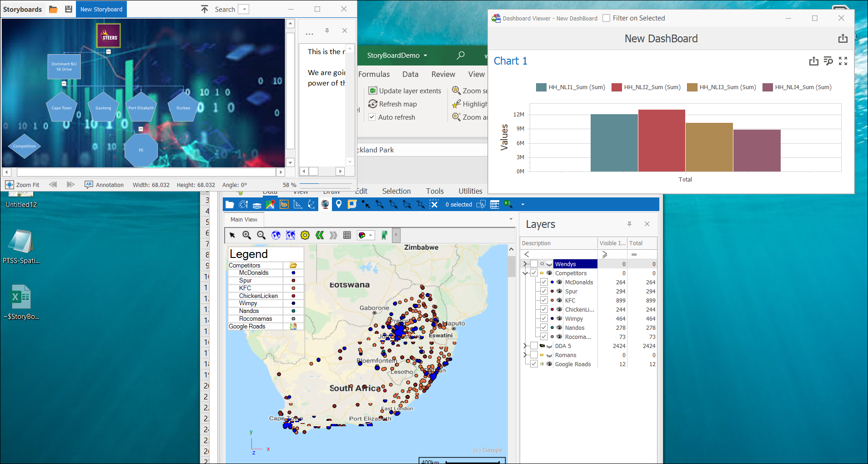868x464 pixels.
Task: Click the Zoom Fit icon in Storyboards
Action: [10, 185]
